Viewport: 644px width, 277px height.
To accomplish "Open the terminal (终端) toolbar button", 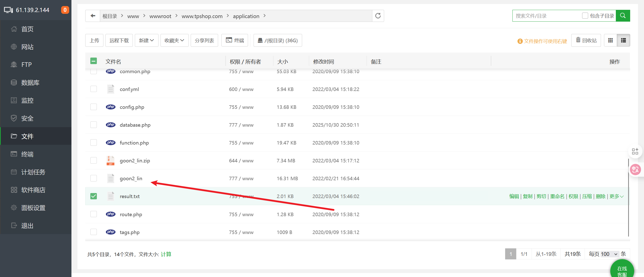I will [x=235, y=40].
